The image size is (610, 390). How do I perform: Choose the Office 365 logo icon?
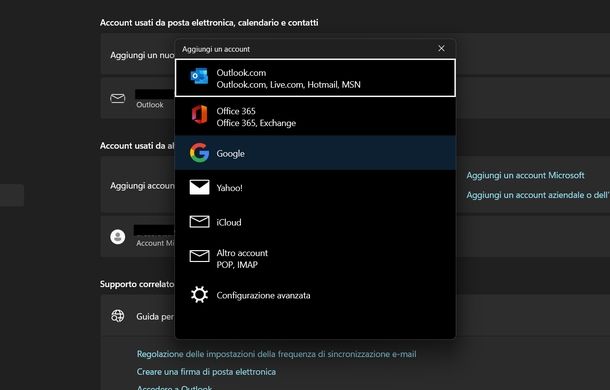[x=199, y=115]
